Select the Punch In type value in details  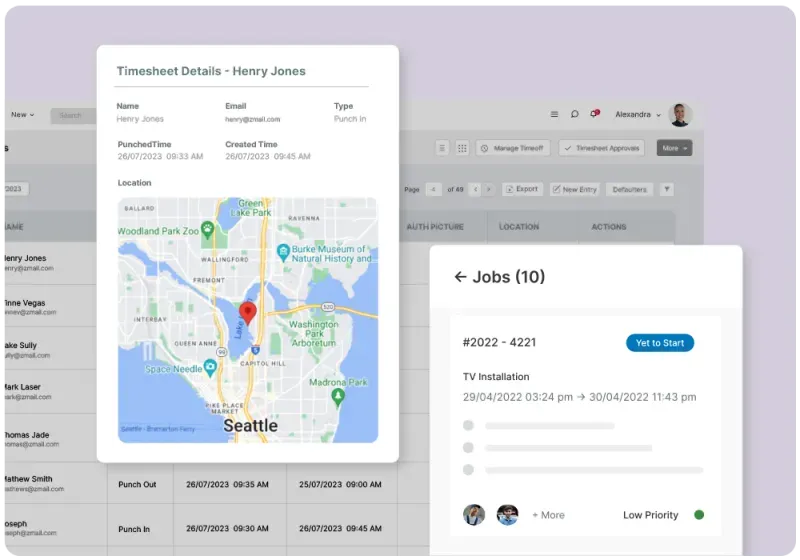(350, 119)
